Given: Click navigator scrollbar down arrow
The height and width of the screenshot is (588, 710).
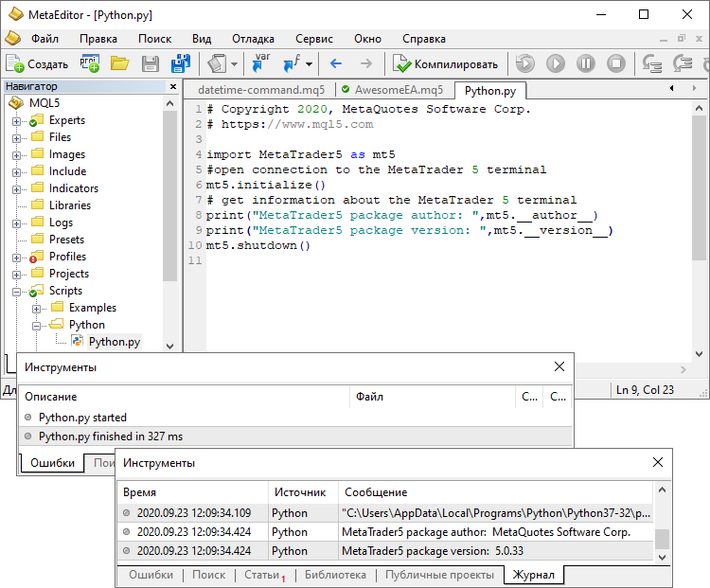Looking at the screenshot, I should 169,347.
